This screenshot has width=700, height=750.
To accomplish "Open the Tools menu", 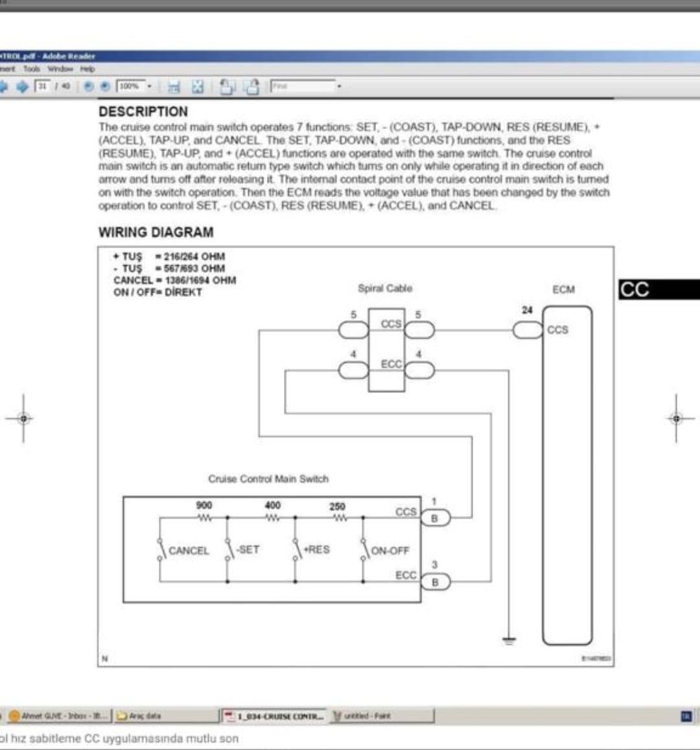I will pos(31,69).
